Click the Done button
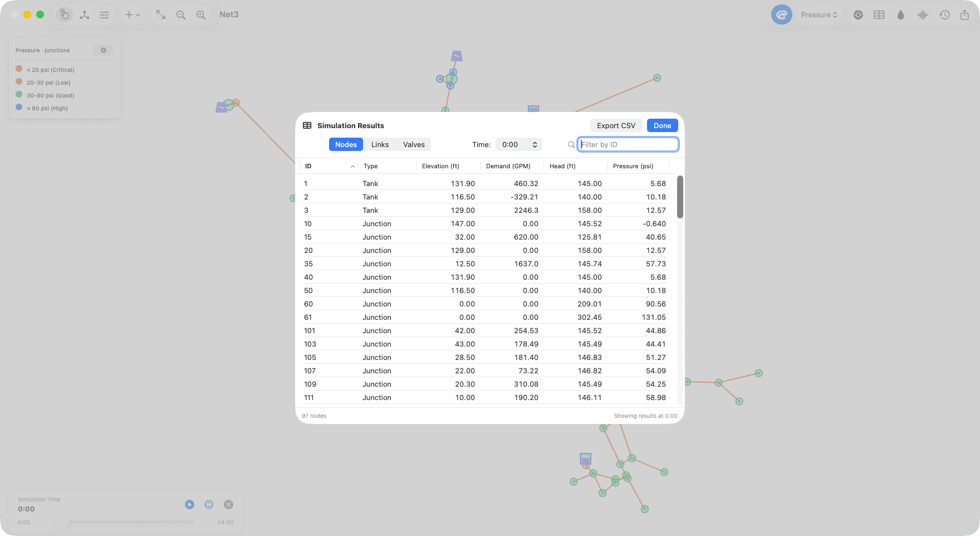 (x=662, y=125)
